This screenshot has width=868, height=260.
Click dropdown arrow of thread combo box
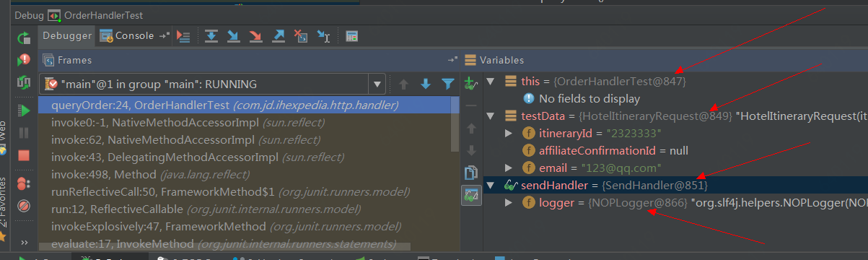377,84
